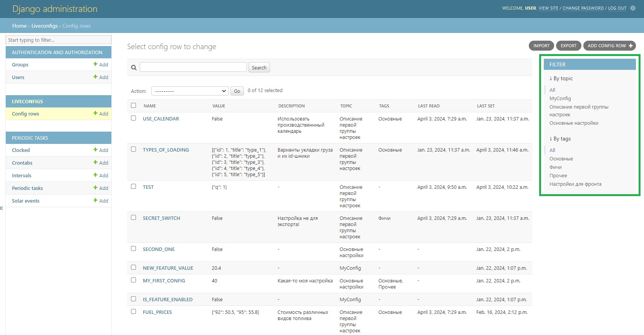
Task: Open Liveconfigs breadcrumb link
Action: point(45,26)
